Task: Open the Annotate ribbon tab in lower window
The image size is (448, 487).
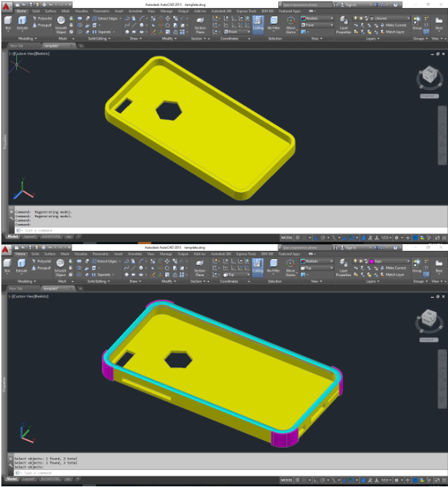Action: click(135, 254)
